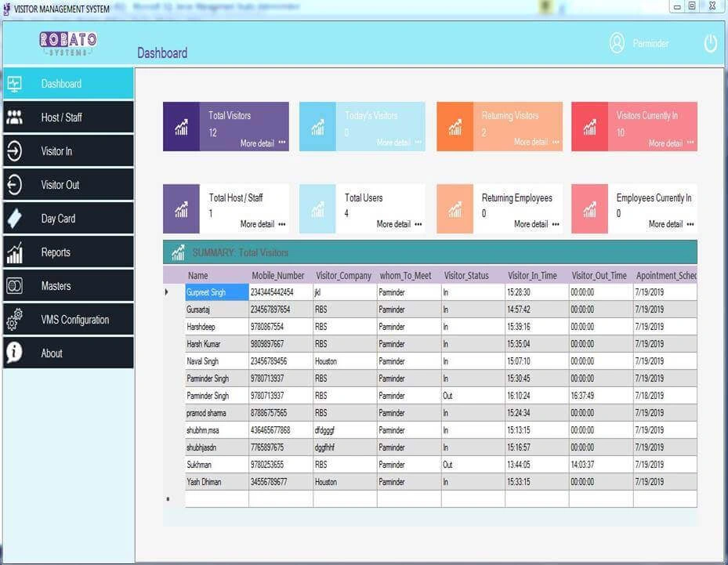Click the chart icon on Total Visitors card
This screenshot has width=728, height=565.
point(181,126)
